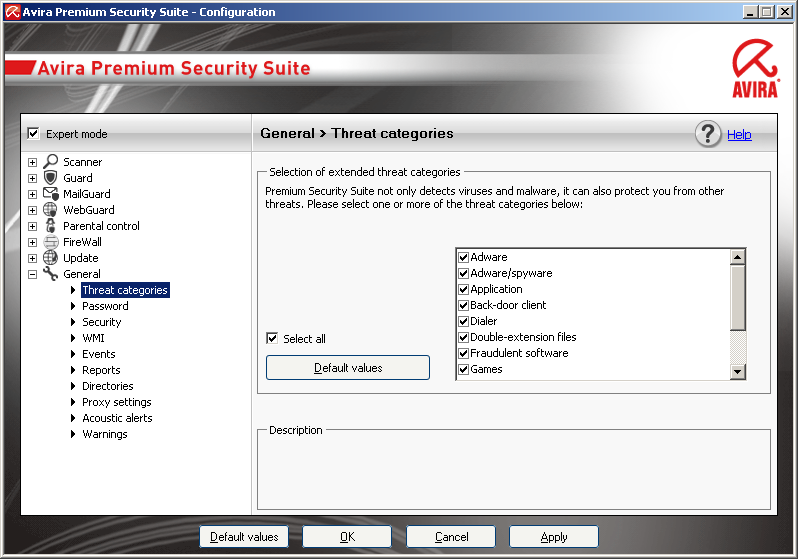This screenshot has width=798, height=559.
Task: Expand the Scanner tree node
Action: (33, 162)
